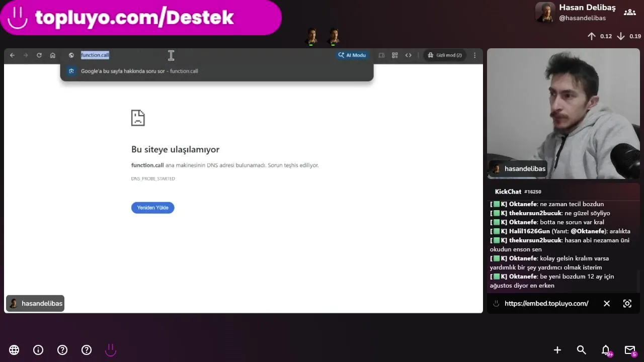This screenshot has height=362, width=644.
Task: Click the upload speed 0.12 indicator
Action: click(600, 36)
